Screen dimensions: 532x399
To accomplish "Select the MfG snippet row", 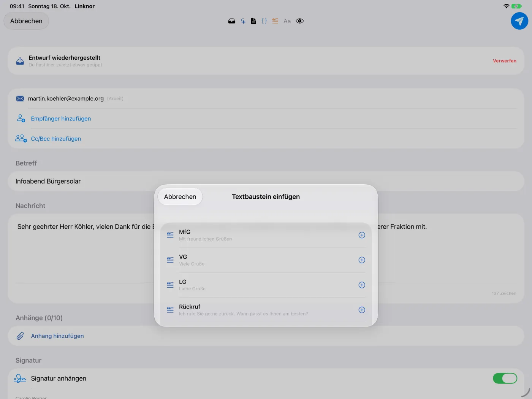I will pyautogui.click(x=266, y=235).
